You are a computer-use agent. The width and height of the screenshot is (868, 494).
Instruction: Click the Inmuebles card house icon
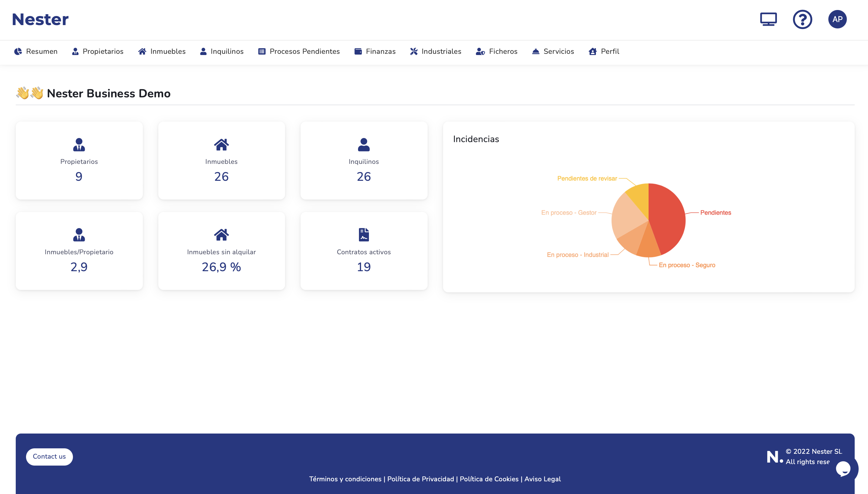tap(221, 145)
